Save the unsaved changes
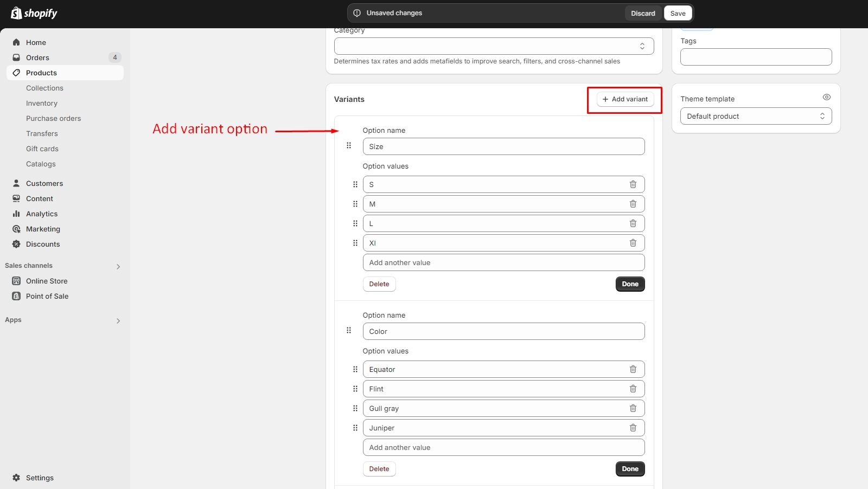The height and width of the screenshot is (489, 868). coord(678,13)
